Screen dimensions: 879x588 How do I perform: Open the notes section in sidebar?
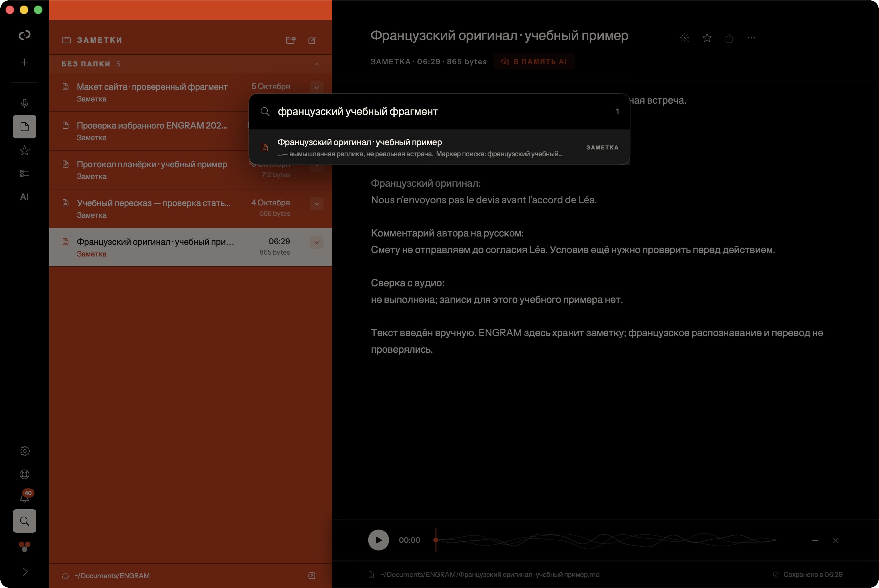(24, 127)
